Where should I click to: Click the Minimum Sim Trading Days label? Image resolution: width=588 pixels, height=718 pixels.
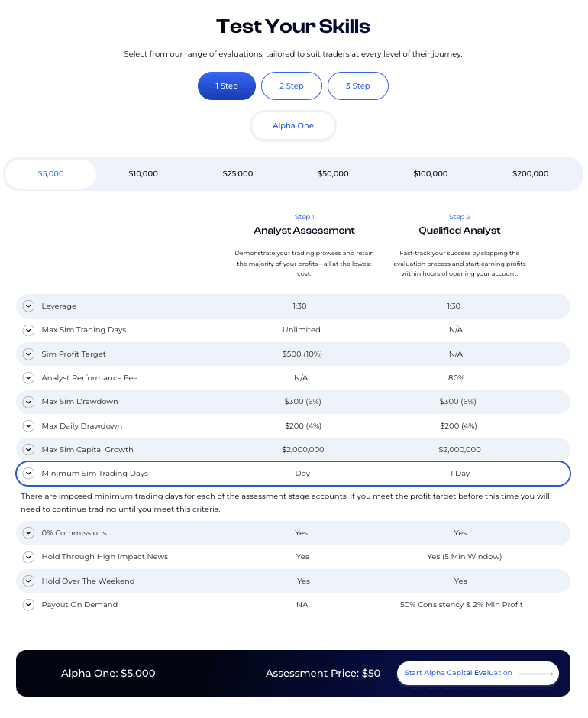click(95, 474)
